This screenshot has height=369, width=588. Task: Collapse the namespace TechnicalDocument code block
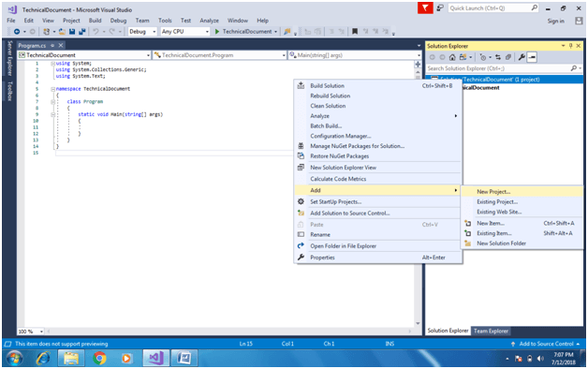point(52,89)
